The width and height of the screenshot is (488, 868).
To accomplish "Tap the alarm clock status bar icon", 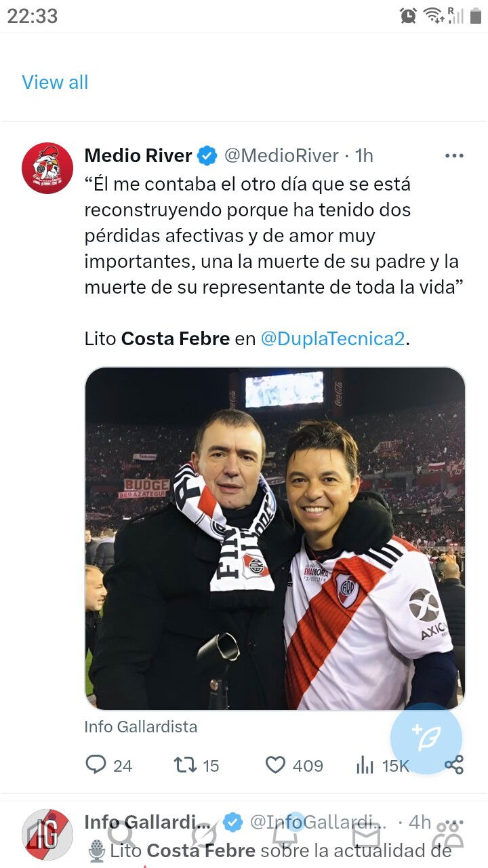I will coord(408,16).
